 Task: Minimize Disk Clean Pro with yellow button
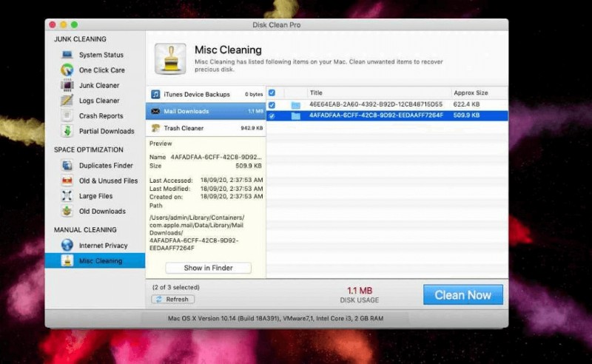(x=64, y=25)
